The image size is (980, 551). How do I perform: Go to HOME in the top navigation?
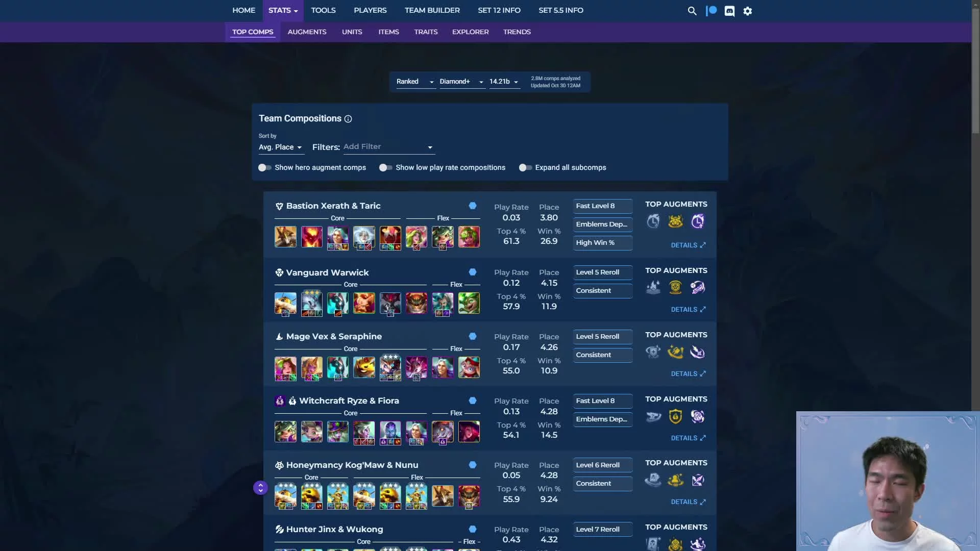click(x=243, y=11)
